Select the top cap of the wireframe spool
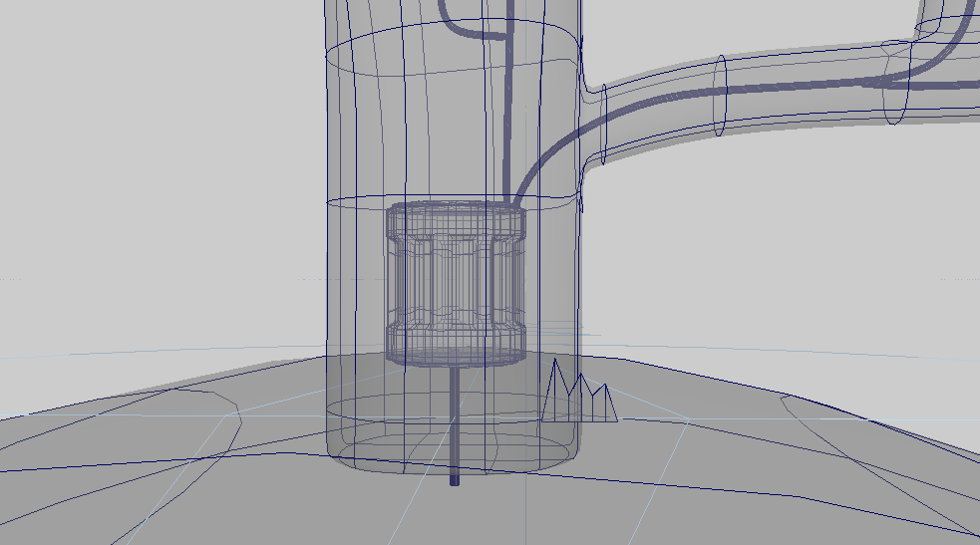The width and height of the screenshot is (980, 545). pos(455,215)
